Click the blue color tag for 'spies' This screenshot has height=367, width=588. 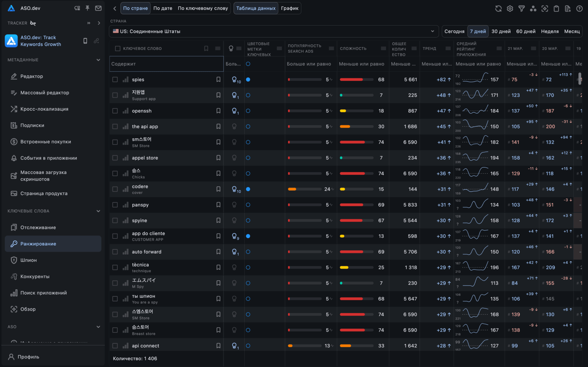tap(248, 80)
